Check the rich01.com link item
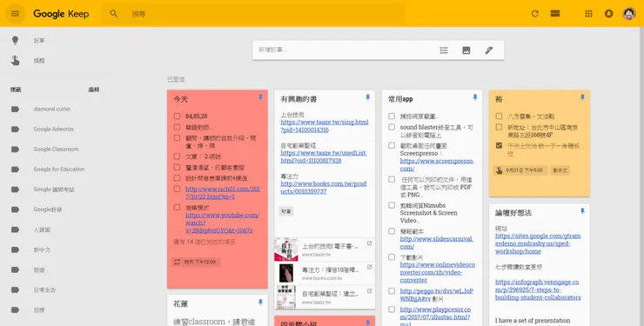Image resolution: width=644 pixels, height=326 pixels. pos(177,189)
